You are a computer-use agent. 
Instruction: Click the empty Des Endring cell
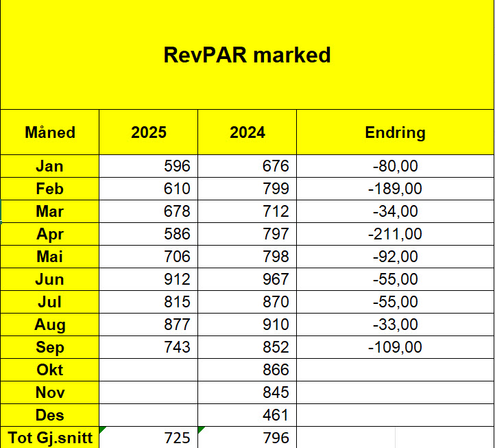coord(395,415)
